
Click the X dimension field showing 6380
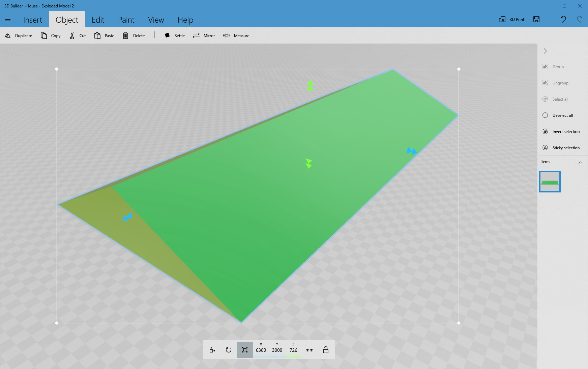(261, 350)
